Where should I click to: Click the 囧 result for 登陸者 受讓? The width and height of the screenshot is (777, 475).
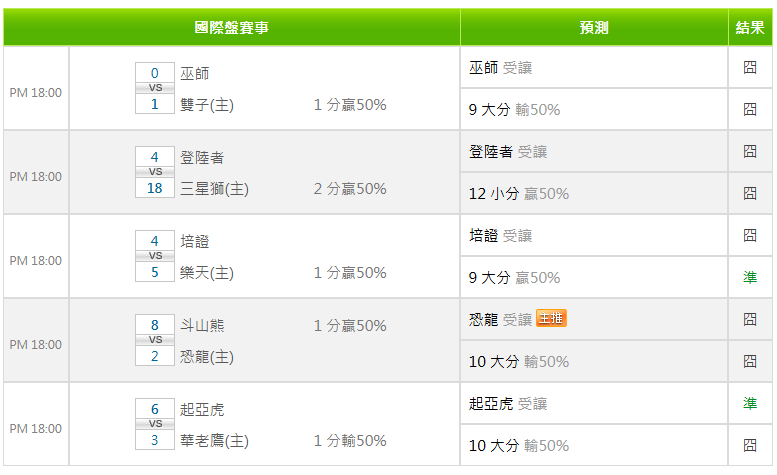[750, 151]
